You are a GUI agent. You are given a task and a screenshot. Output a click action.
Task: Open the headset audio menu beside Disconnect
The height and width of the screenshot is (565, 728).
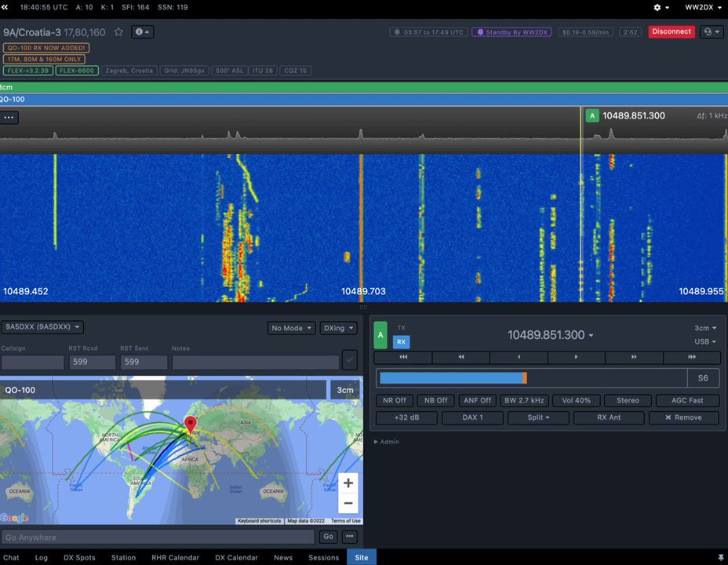tap(712, 31)
